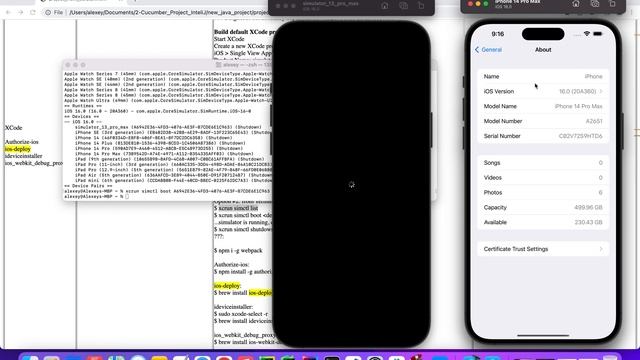Tap the chevron on Certificate Trust Settings row
Image resolution: width=640 pixels, height=360 pixels.
[601, 249]
